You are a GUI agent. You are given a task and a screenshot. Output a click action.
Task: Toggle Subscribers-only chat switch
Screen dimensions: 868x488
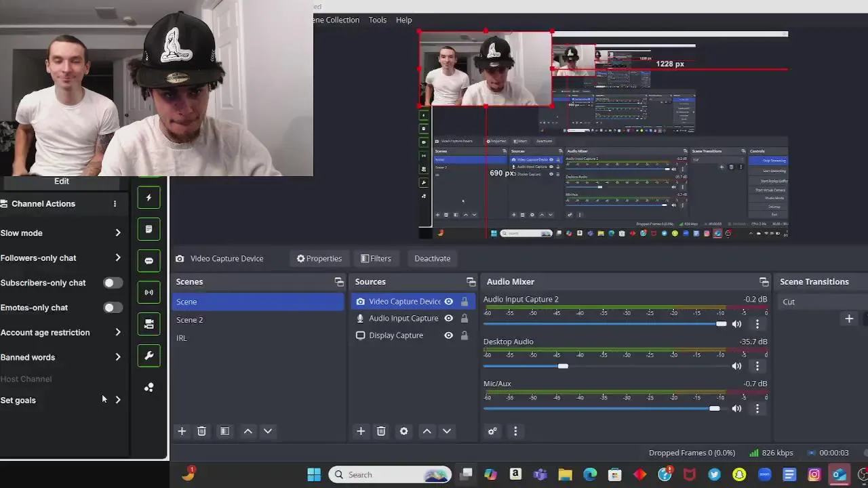113,283
